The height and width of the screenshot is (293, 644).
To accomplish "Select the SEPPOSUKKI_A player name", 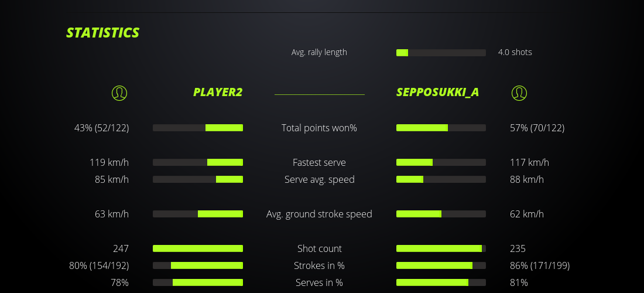I will pyautogui.click(x=438, y=92).
